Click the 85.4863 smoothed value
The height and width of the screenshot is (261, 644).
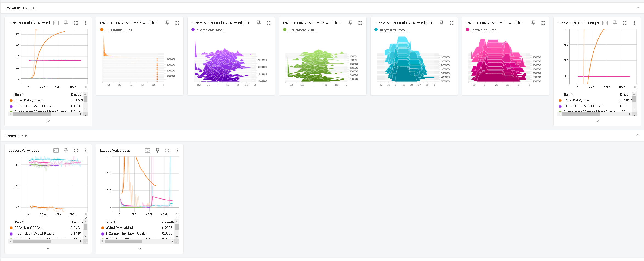77,100
